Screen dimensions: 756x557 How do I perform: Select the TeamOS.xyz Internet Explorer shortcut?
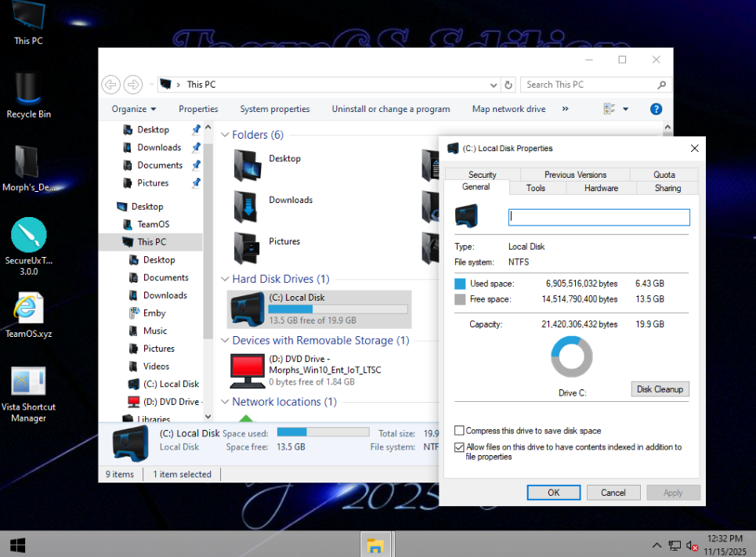[x=29, y=309]
